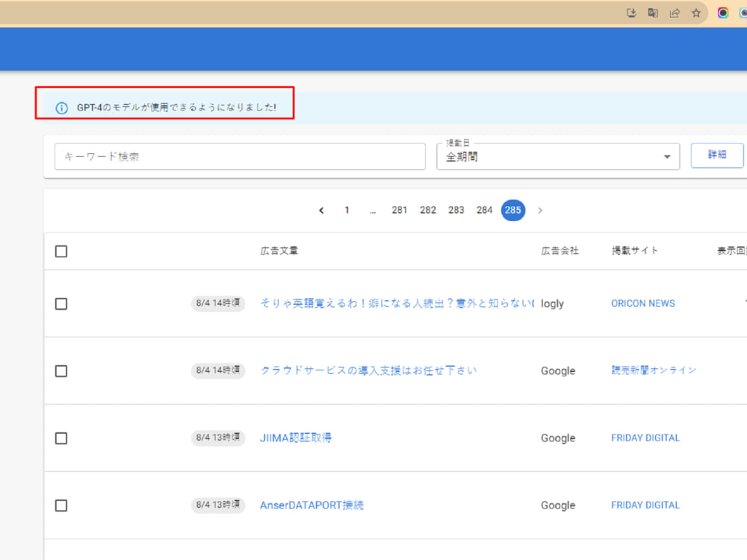This screenshot has width=747, height=560.
Task: Bookmark this page with star icon
Action: click(696, 13)
